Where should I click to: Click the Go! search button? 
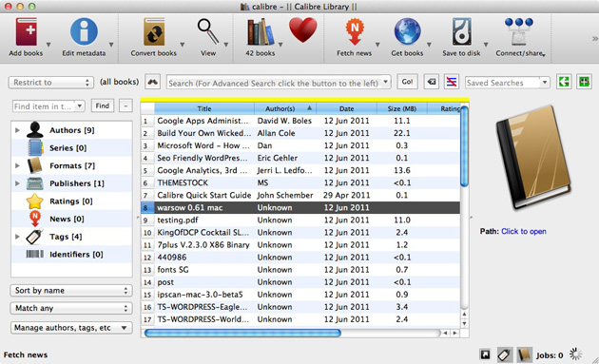(x=407, y=82)
